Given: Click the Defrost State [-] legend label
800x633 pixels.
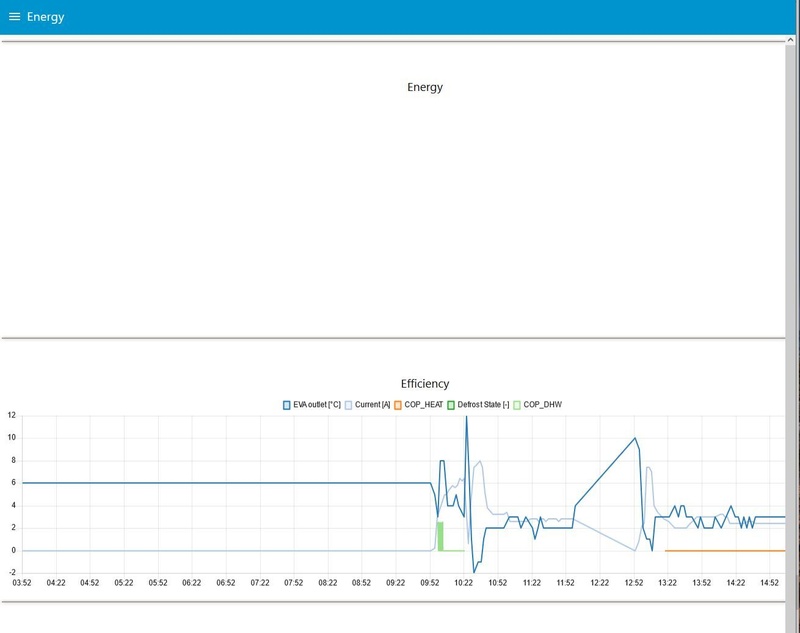Looking at the screenshot, I should [x=483, y=404].
